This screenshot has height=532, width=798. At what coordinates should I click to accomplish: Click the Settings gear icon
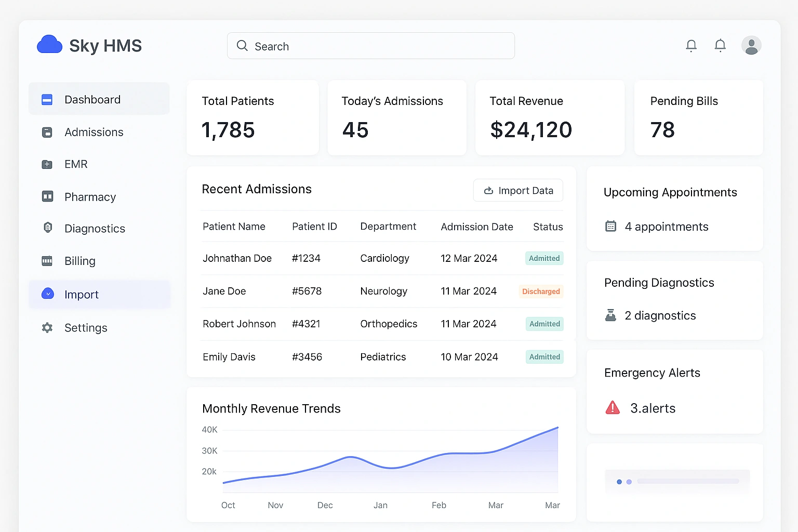click(x=47, y=328)
